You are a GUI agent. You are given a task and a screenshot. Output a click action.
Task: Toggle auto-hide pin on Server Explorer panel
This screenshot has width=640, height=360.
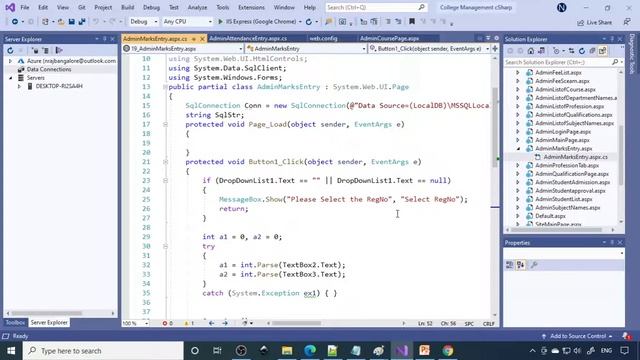tap(104, 39)
